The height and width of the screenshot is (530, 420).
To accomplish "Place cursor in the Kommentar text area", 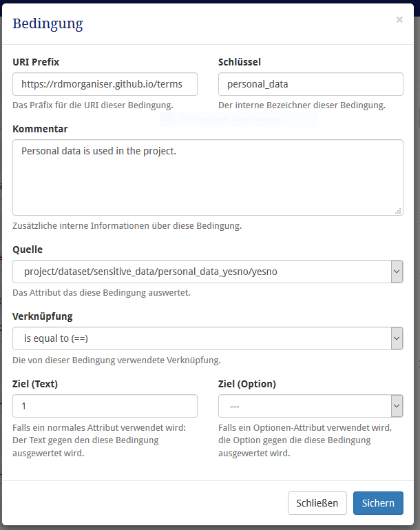I will 208,177.
